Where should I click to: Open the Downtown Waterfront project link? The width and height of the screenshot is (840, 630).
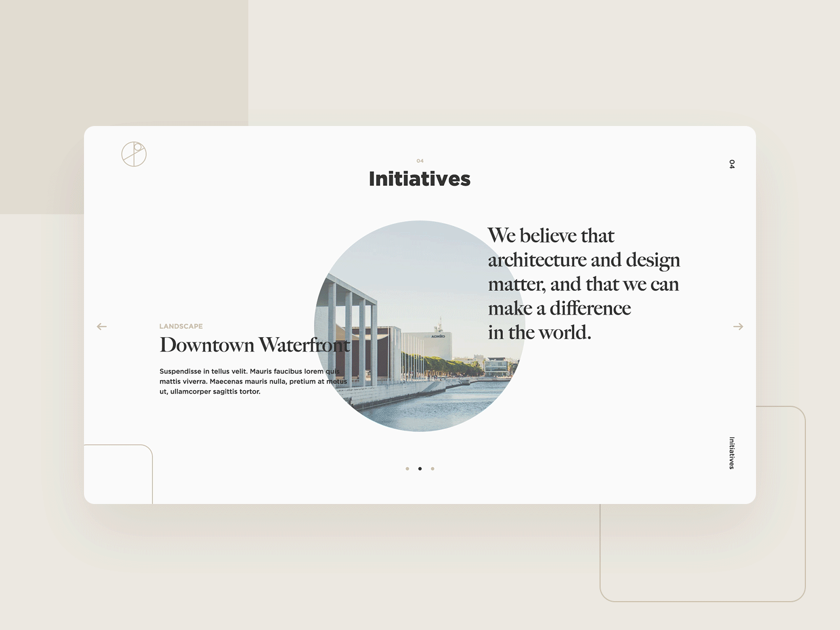[255, 345]
